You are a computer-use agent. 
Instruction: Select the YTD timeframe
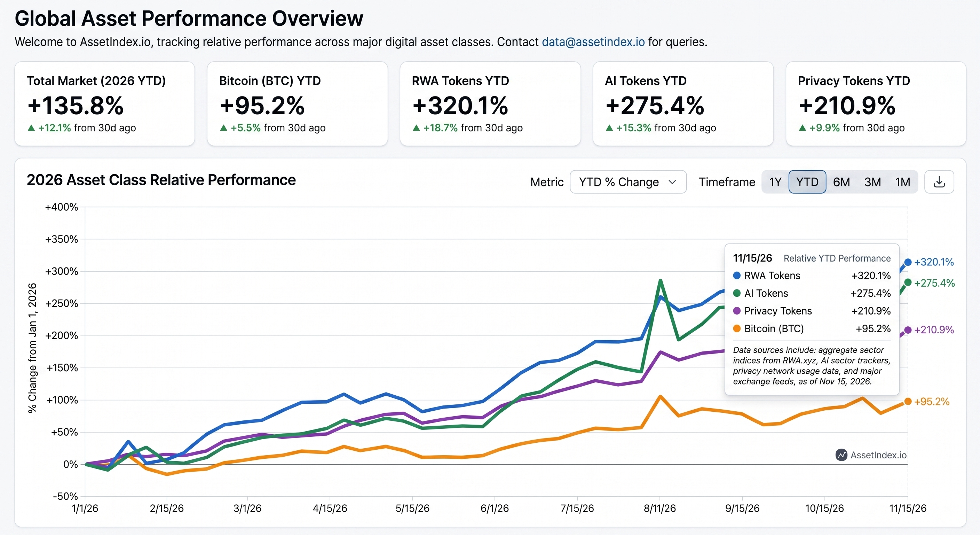point(807,182)
